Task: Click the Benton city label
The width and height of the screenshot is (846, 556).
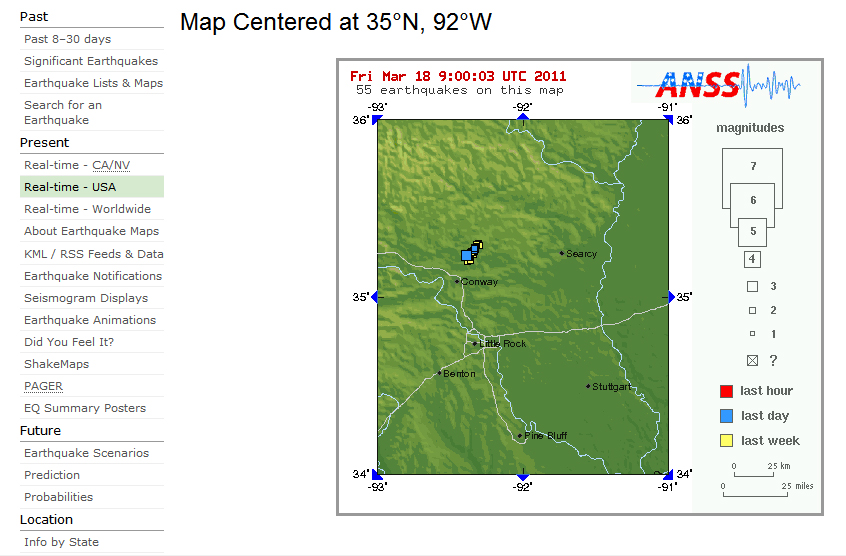Action: coord(459,373)
